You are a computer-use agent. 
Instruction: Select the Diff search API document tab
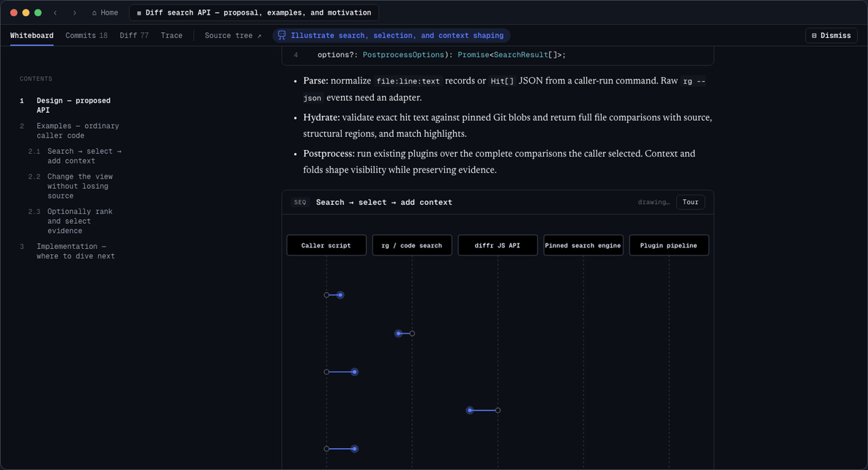(x=253, y=12)
